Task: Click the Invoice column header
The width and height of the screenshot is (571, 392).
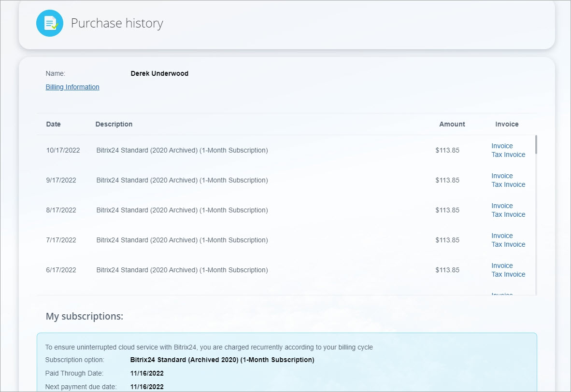Action: (507, 124)
